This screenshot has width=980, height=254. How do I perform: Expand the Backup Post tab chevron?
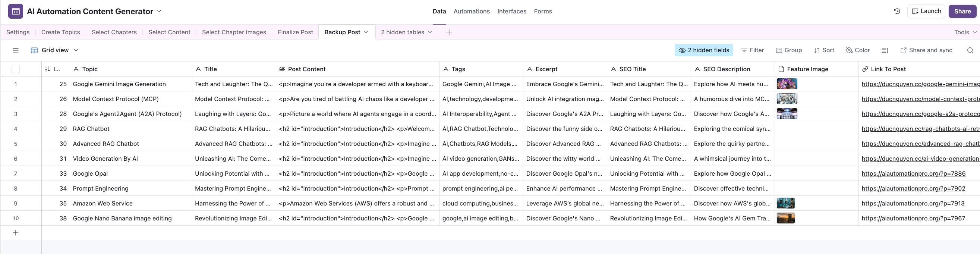(366, 32)
